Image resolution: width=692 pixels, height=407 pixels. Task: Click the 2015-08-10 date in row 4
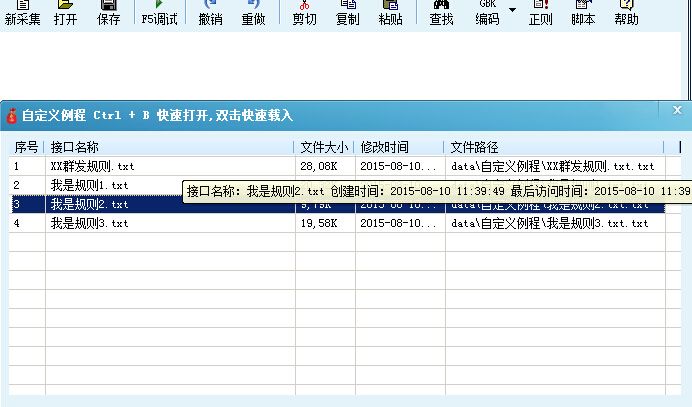point(398,223)
